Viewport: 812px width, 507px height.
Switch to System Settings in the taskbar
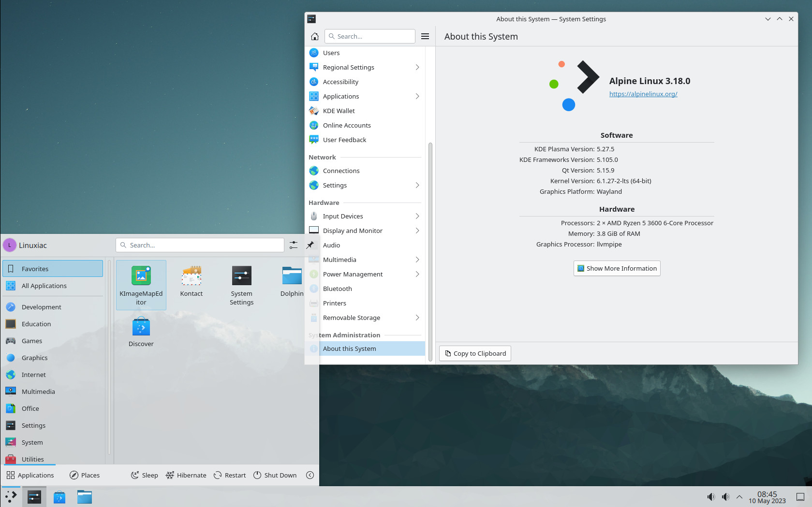click(34, 497)
